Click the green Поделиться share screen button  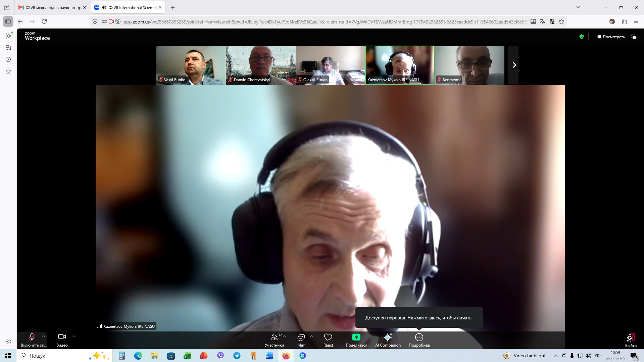click(x=356, y=340)
